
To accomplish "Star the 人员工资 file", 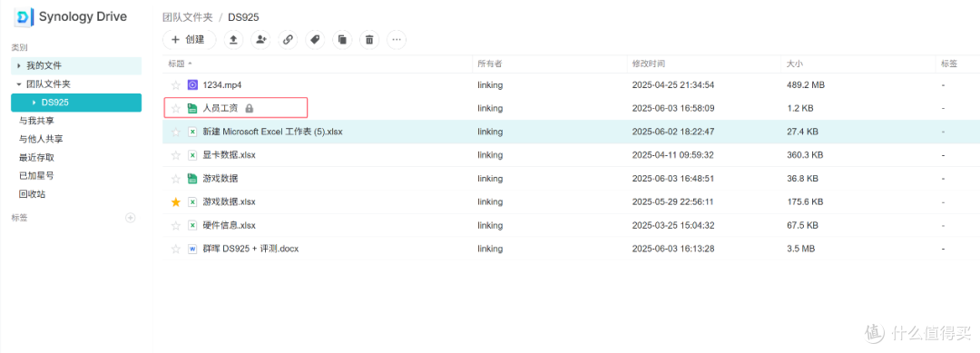I will click(176, 108).
